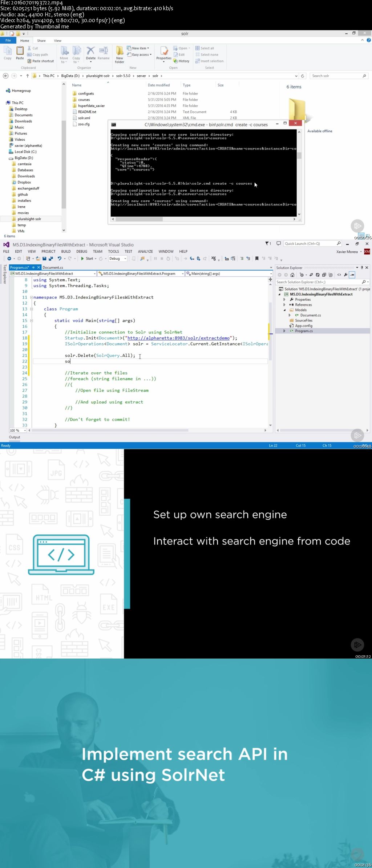Click Invert selection in Explorer ribbon
Screen dimensions: 372x868
209,61
